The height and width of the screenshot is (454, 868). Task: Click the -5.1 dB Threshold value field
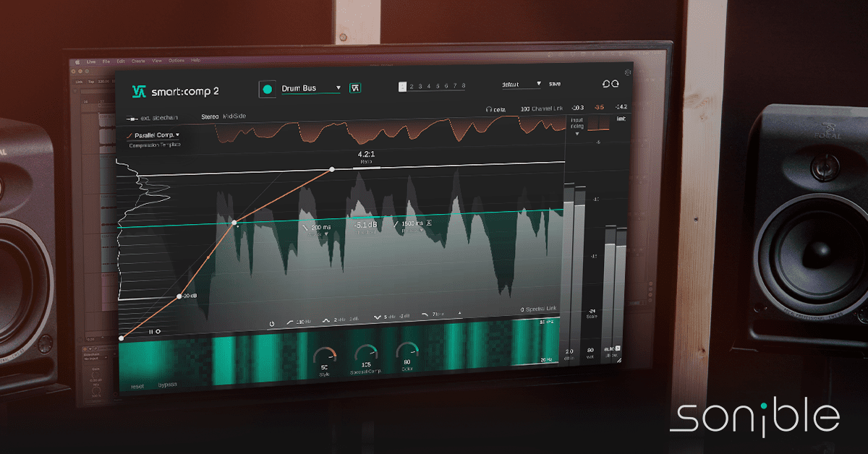[365, 224]
